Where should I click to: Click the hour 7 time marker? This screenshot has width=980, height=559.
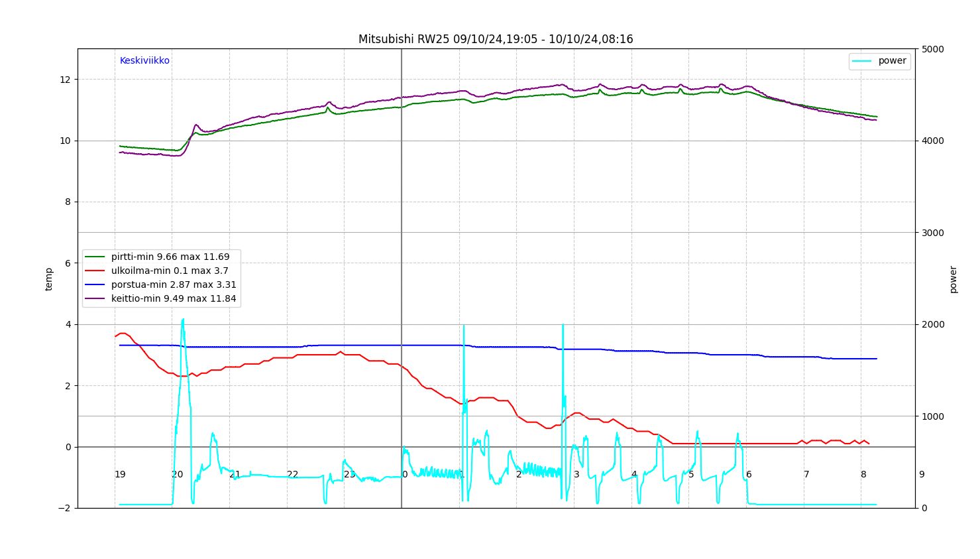click(x=806, y=475)
